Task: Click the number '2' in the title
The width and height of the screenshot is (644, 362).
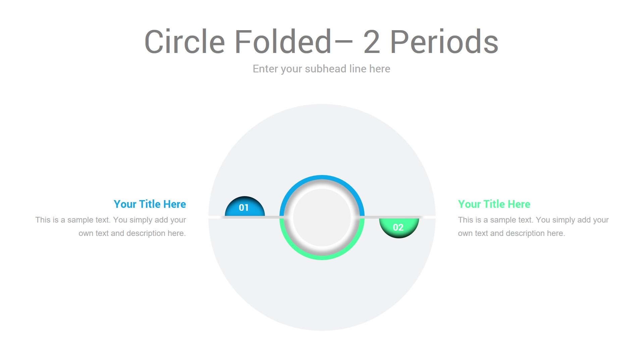Action: pyautogui.click(x=372, y=42)
